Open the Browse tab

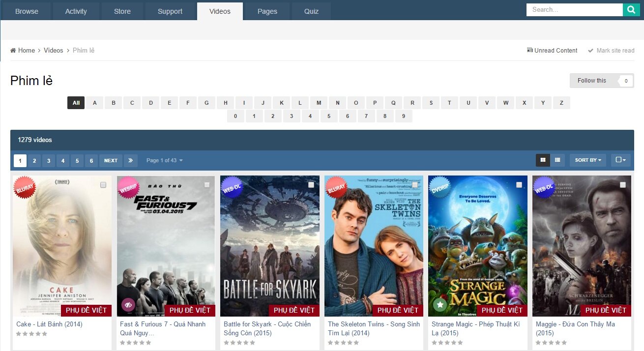27,11
